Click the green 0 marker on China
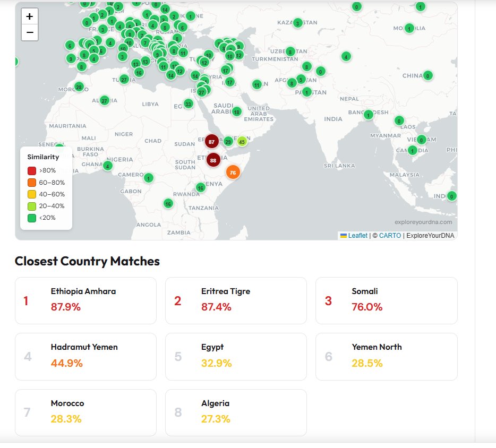 427,75
